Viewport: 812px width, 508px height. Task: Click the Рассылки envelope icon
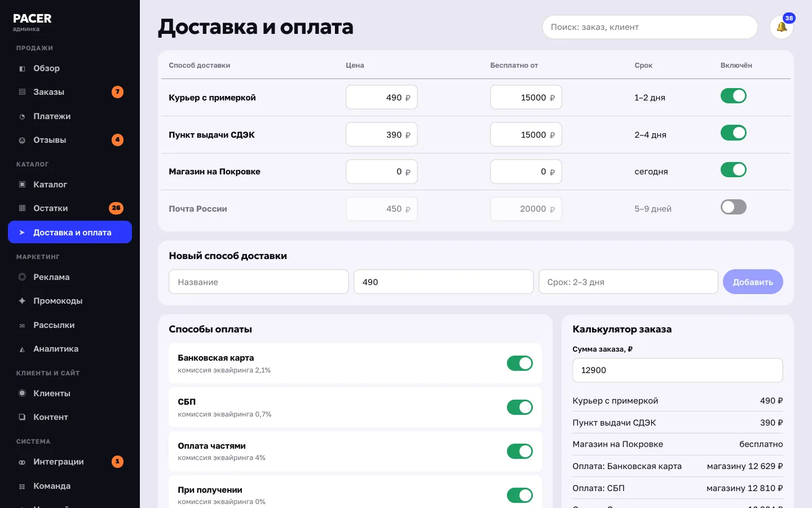pyautogui.click(x=22, y=325)
